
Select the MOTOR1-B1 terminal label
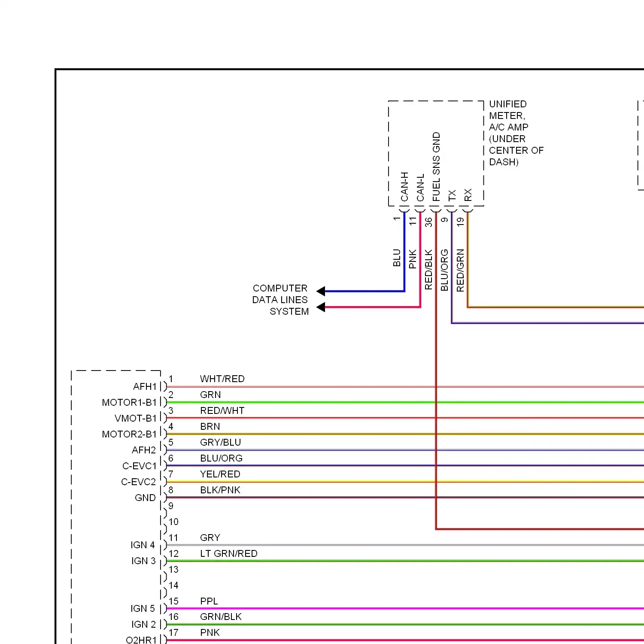(129, 402)
